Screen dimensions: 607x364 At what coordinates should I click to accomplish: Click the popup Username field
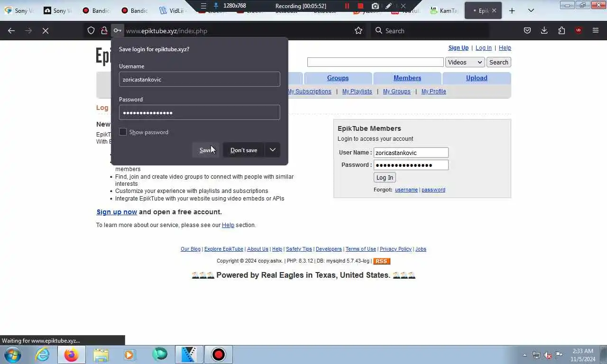(200, 79)
